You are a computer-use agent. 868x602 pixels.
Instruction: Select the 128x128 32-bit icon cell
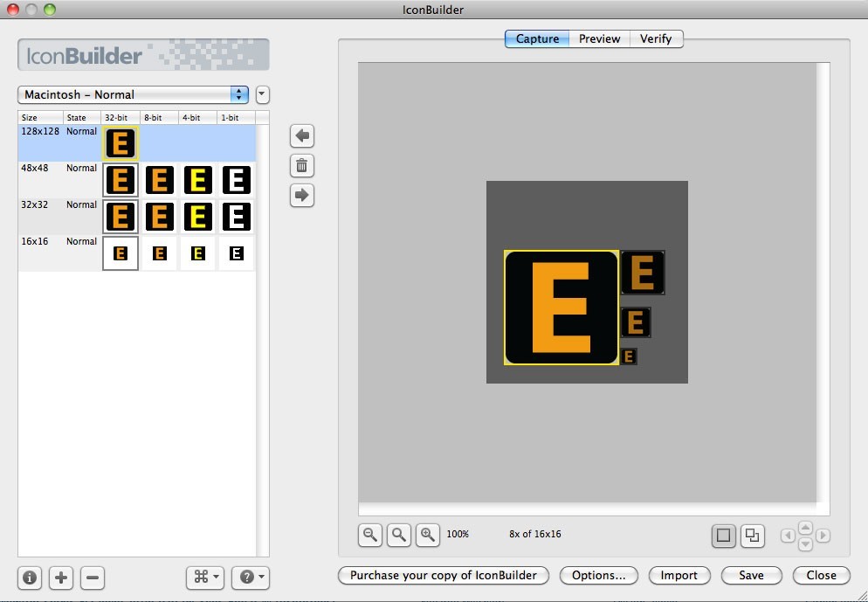tap(121, 143)
